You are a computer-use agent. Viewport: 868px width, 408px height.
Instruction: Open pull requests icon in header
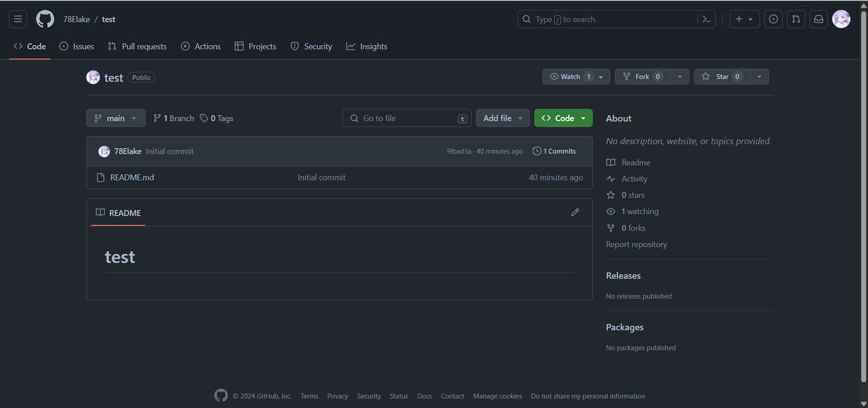[796, 19]
